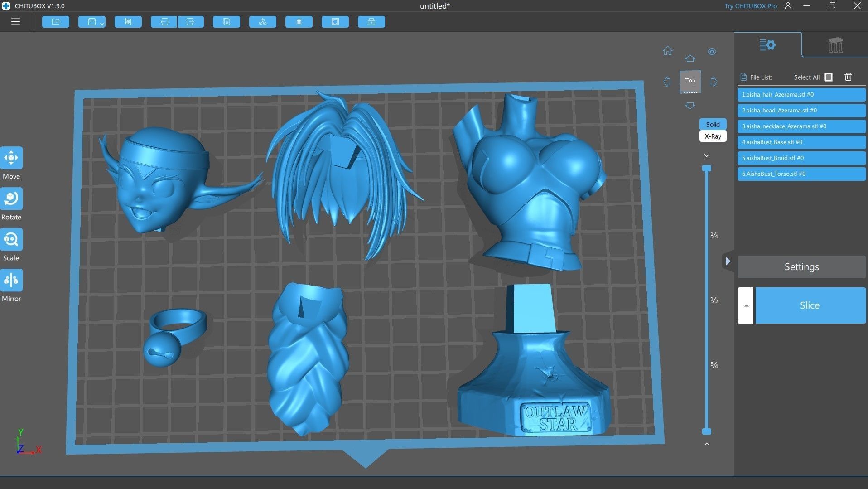Click the Repair first-aid kit icon
Viewport: 868px width, 489px height.
click(x=371, y=22)
